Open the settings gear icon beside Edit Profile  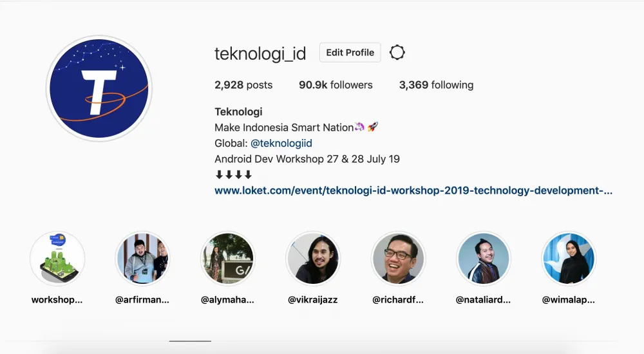point(397,53)
